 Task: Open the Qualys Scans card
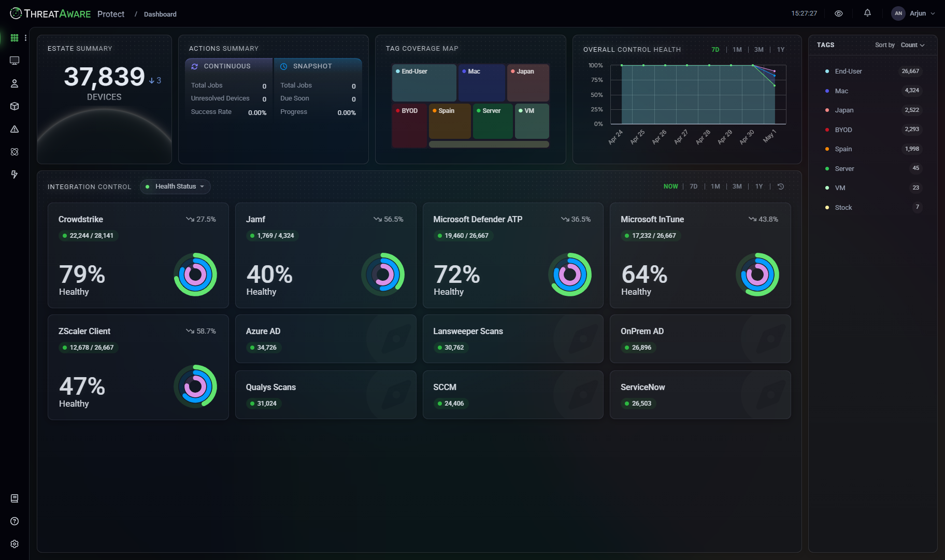[x=325, y=395]
